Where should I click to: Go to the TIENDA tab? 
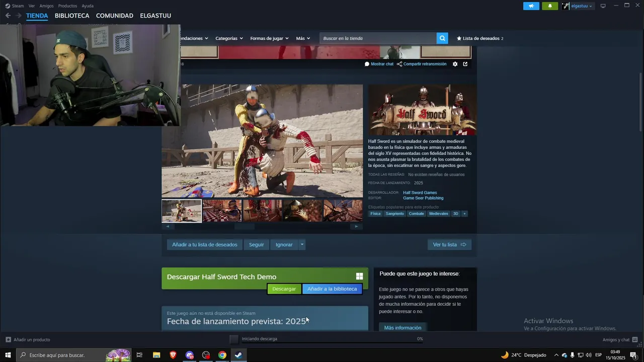click(37, 16)
